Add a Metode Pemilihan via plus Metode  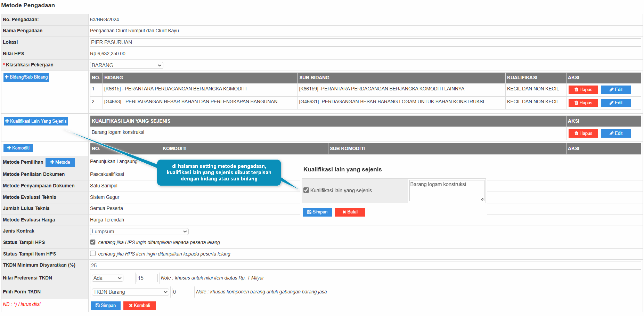60,162
